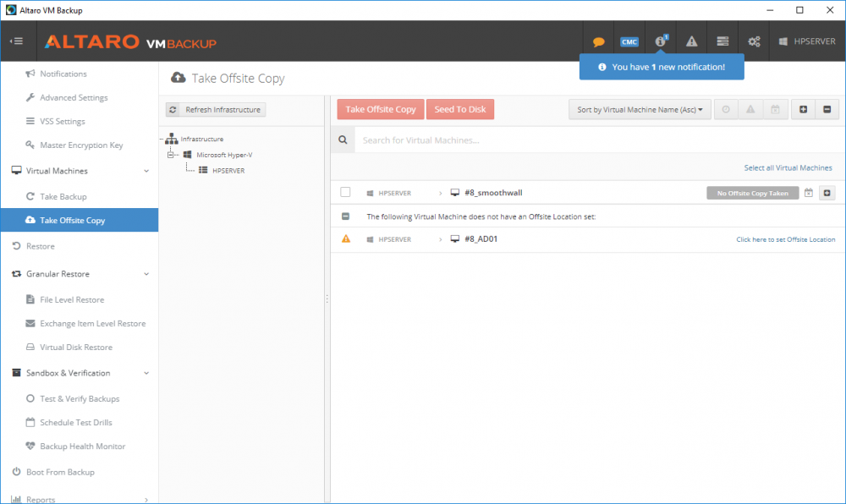Open Advanced Settings in the sidebar
This screenshot has height=504, width=846.
coord(74,97)
